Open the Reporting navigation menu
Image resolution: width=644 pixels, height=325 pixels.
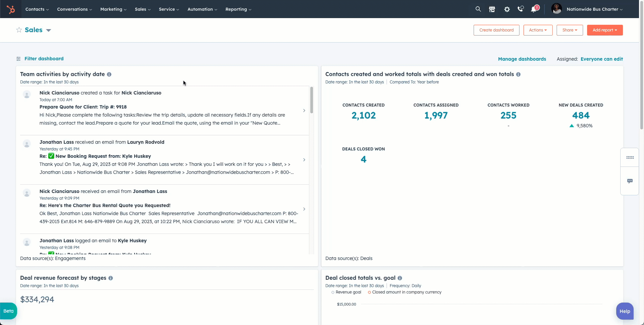[x=238, y=9]
